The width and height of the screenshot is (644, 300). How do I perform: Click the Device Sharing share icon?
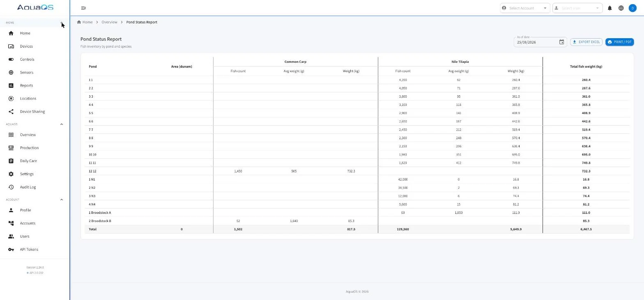tap(11, 112)
